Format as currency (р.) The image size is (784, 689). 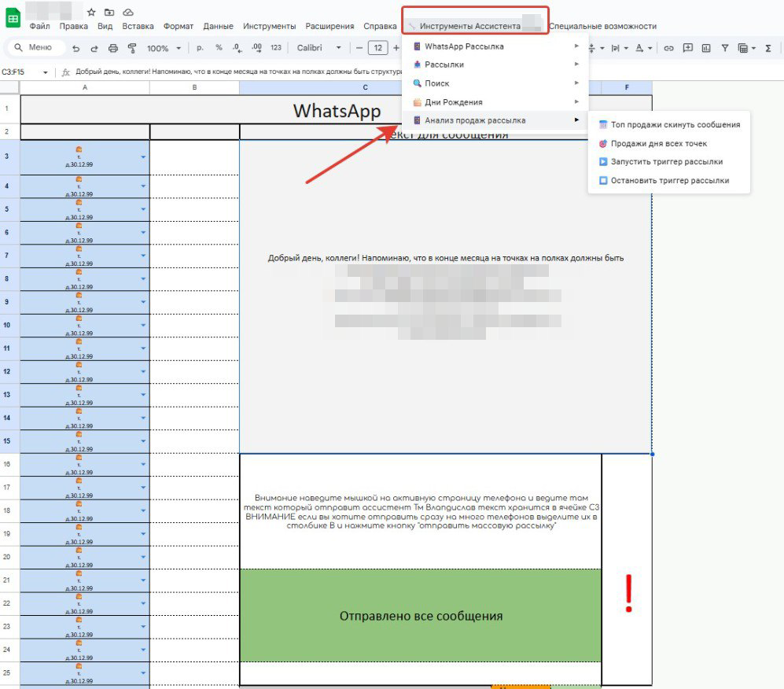tap(200, 47)
